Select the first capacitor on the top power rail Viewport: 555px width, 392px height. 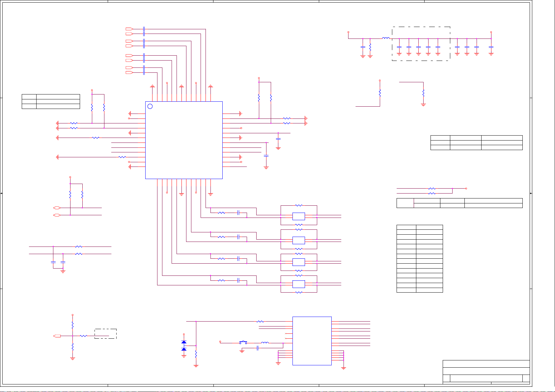point(363,47)
